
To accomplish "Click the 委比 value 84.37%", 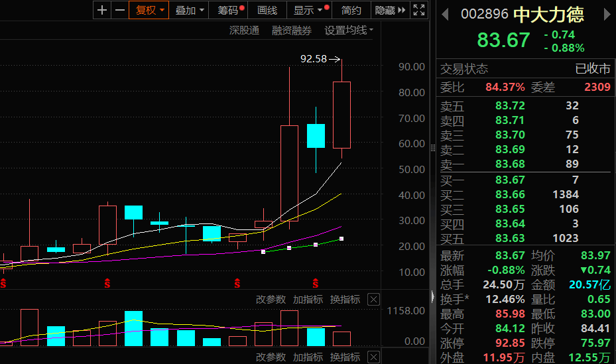I will click(505, 87).
